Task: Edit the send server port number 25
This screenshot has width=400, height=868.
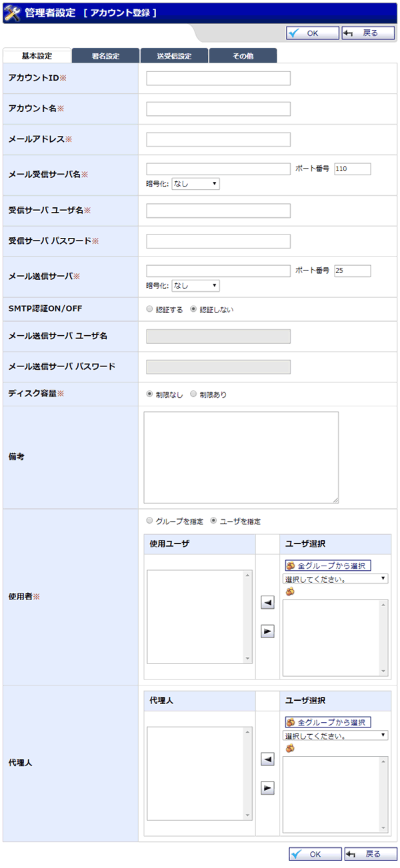Action: tap(352, 270)
